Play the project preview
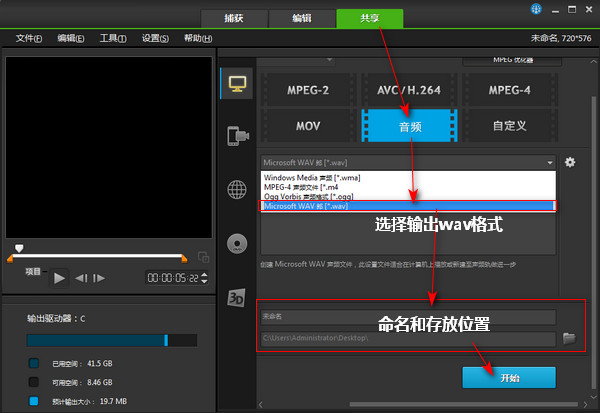600x413 pixels. [59, 278]
